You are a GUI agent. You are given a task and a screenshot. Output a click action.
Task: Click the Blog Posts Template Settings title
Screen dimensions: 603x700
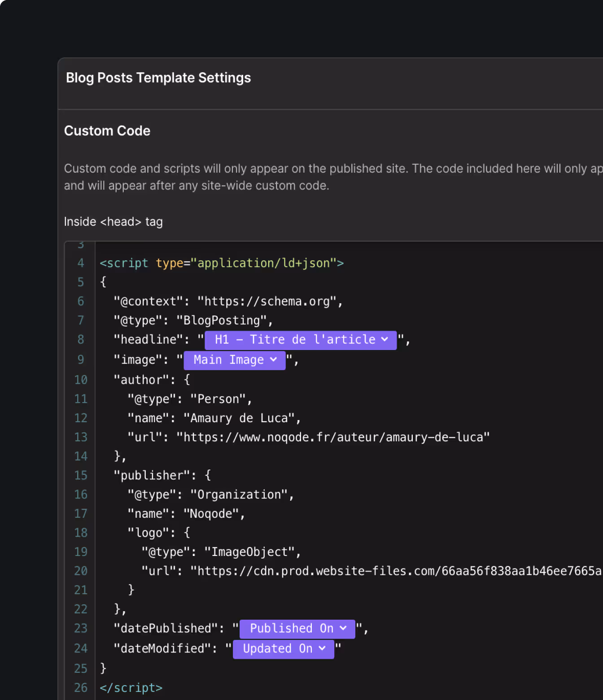click(x=158, y=78)
